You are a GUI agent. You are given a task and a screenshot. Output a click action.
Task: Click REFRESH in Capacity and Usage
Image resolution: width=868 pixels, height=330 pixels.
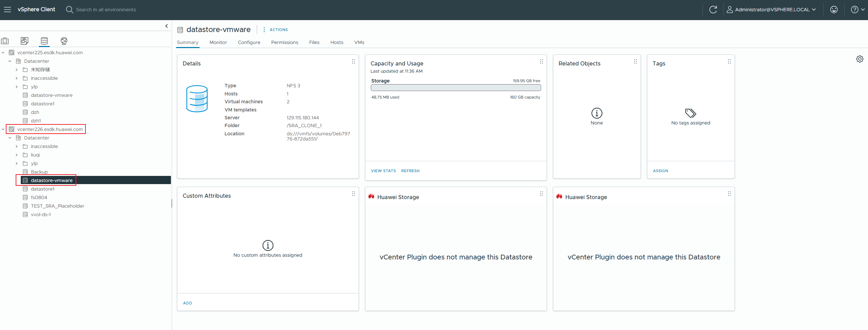click(410, 171)
